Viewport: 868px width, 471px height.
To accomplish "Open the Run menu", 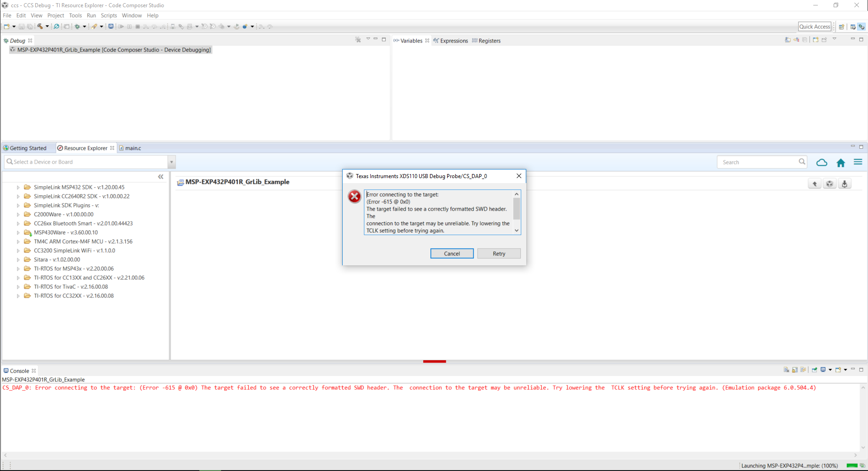I will (91, 15).
